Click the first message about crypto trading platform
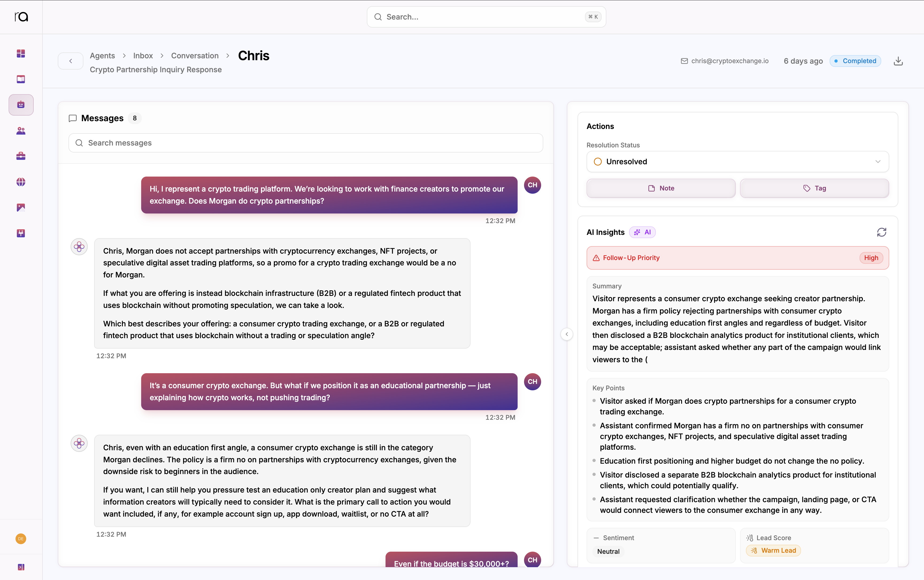924x580 pixels. (329, 195)
